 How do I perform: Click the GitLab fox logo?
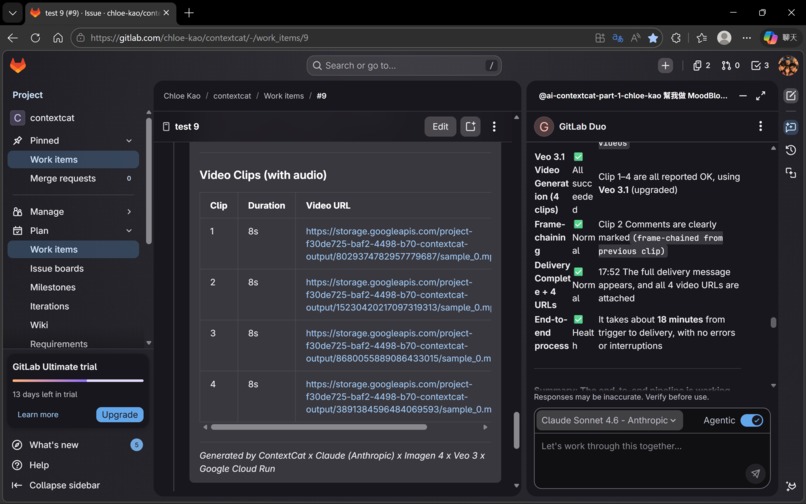[x=18, y=65]
